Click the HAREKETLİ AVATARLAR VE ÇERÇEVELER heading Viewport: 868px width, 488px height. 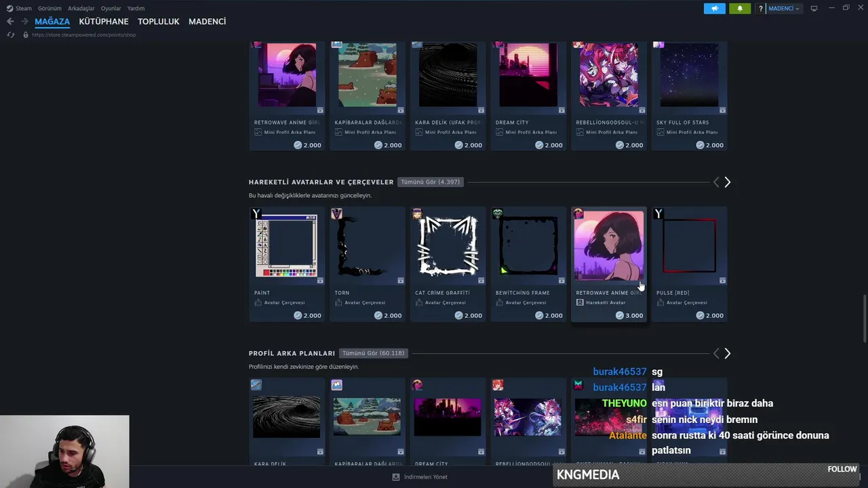[321, 182]
